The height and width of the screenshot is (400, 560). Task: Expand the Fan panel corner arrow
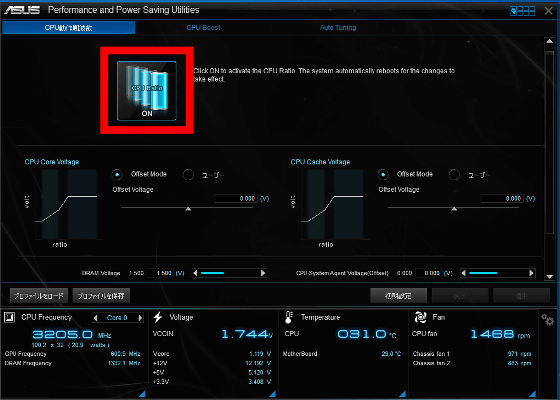point(532,394)
